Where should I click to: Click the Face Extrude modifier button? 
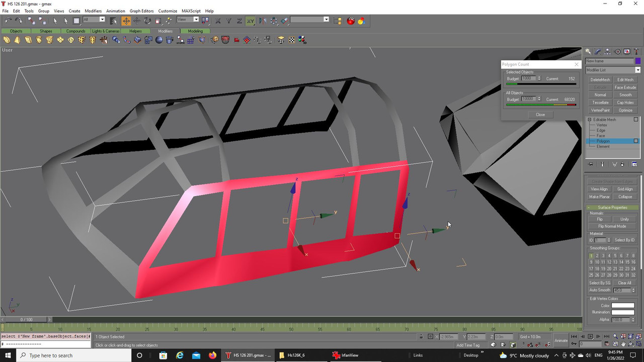pos(625,87)
